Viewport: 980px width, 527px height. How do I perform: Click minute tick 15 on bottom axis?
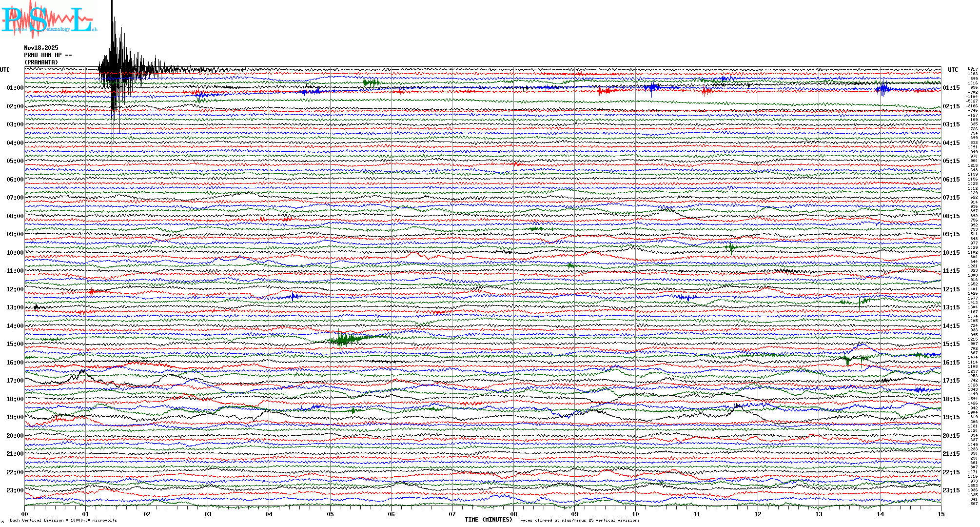pos(941,514)
